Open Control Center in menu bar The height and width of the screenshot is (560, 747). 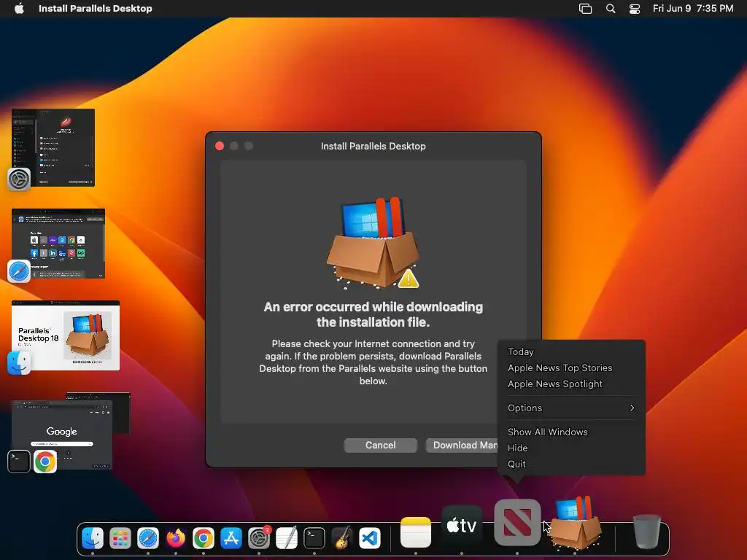635,9
